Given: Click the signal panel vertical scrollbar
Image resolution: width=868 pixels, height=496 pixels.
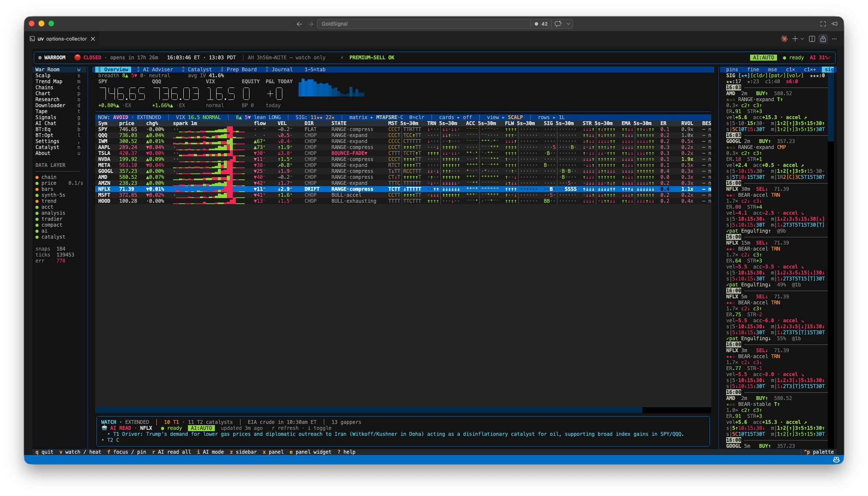Looking at the screenshot, I should click(x=831, y=107).
